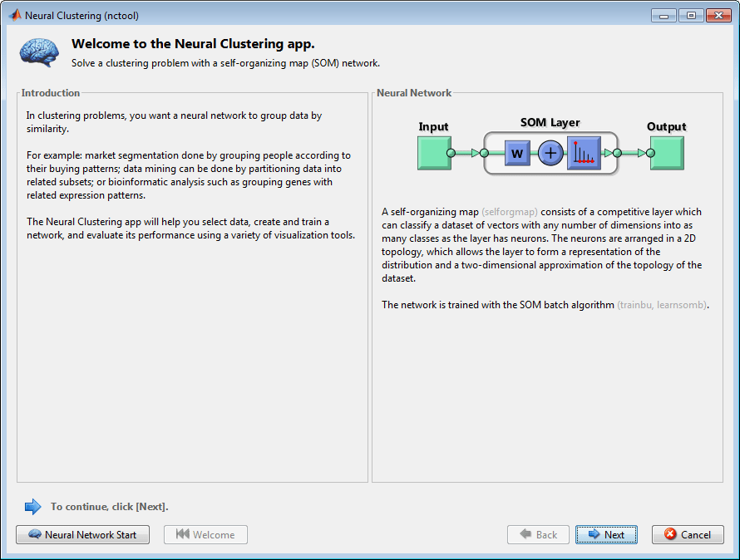Viewport: 740px width, 560px height.
Task: Click the SOM Layer label
Action: (x=550, y=123)
